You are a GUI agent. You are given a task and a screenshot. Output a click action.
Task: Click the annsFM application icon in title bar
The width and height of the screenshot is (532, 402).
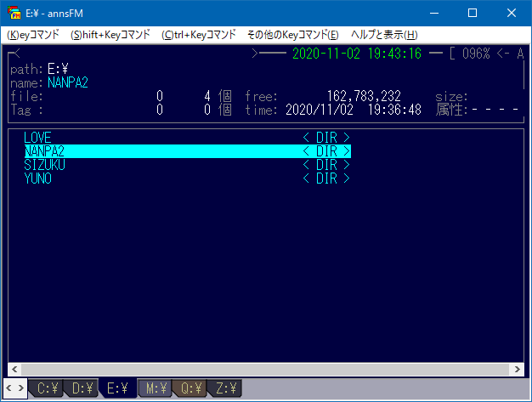coord(14,13)
